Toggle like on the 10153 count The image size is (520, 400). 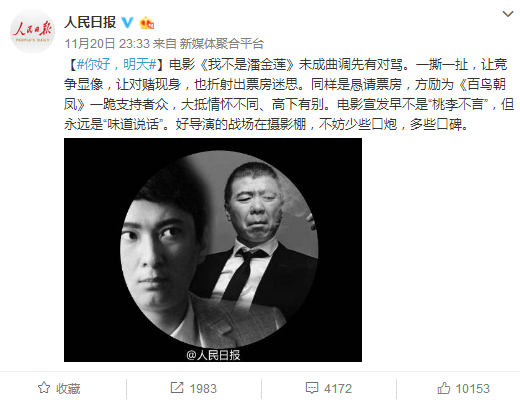pos(463,388)
